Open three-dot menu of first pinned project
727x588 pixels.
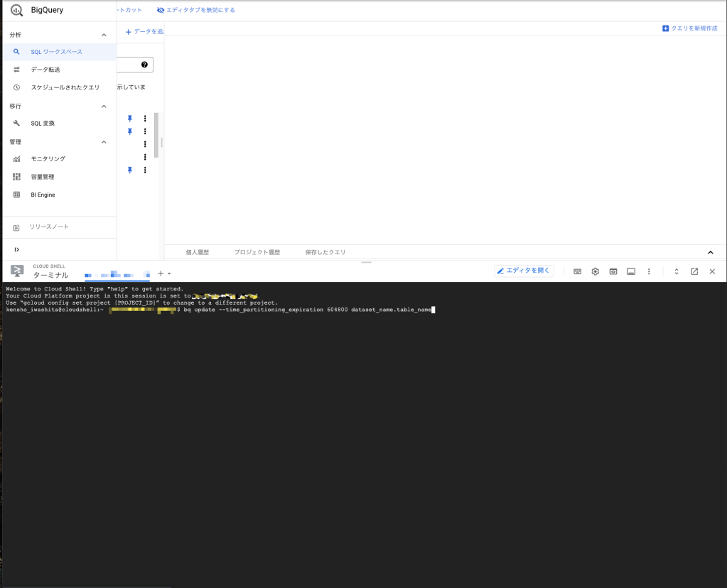[x=145, y=119]
